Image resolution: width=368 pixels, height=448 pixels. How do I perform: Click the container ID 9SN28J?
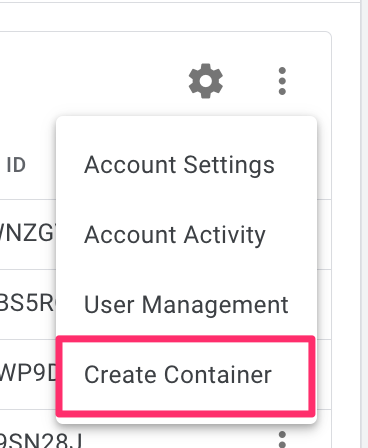pyautogui.click(x=41, y=441)
